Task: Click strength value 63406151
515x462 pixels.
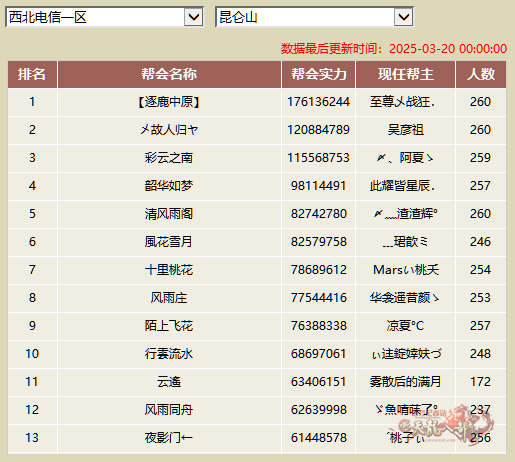Action: (x=319, y=382)
